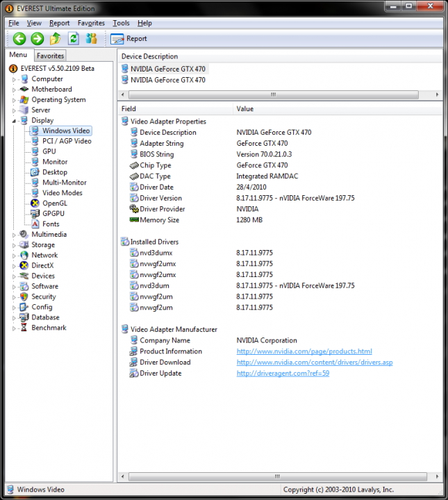448x500 pixels.
Task: Expand the Operating System tree node
Action: [x=14, y=100]
